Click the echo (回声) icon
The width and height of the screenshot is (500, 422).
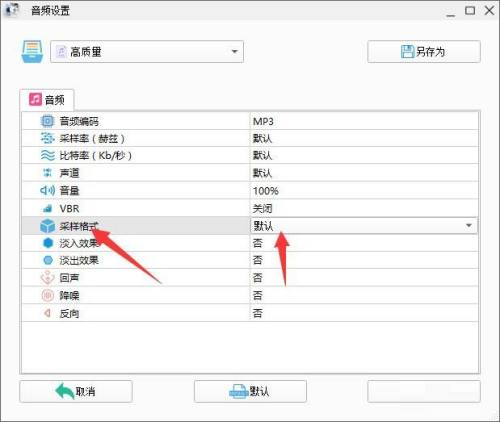pyautogui.click(x=47, y=278)
